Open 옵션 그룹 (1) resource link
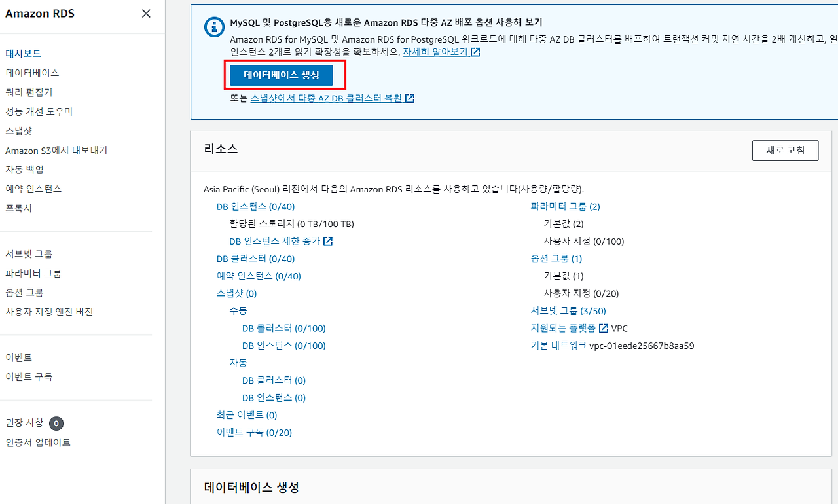Screen dimensions: 838x504 [x=556, y=259]
